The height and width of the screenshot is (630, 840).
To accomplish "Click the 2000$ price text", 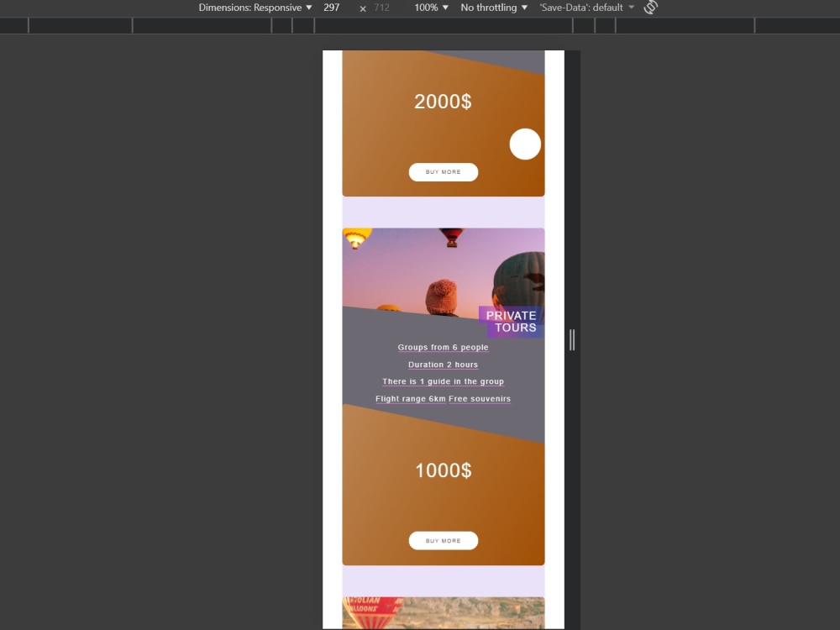I will point(443,102).
